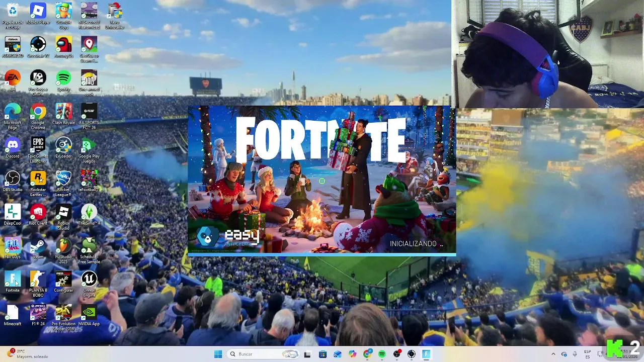Select the Stumble Guys desktop icon
This screenshot has height=362, width=644.
coord(63,16)
